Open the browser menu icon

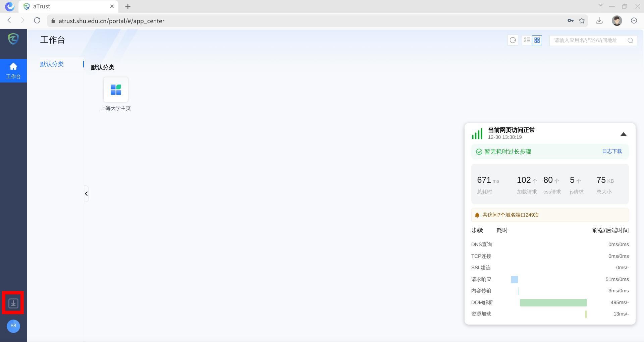click(634, 20)
